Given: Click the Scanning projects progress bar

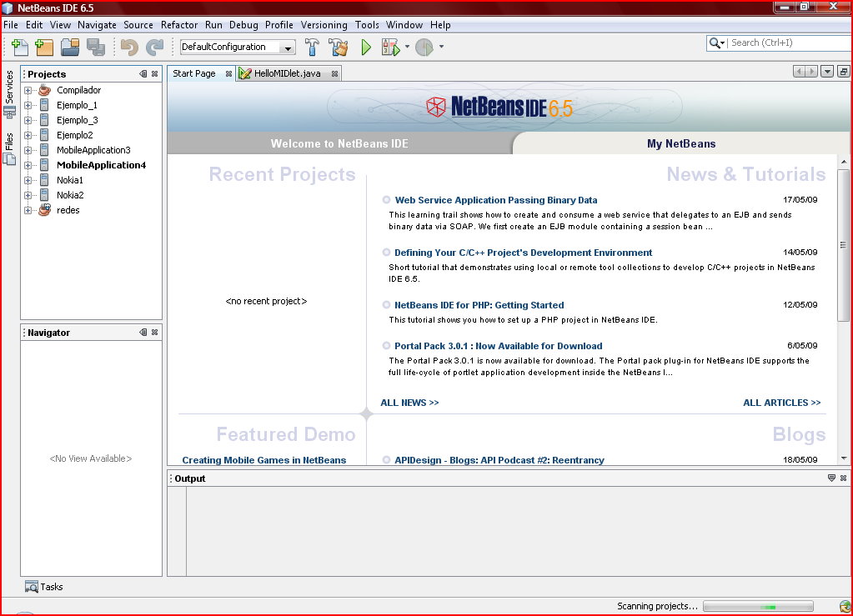Looking at the screenshot, I should pyautogui.click(x=757, y=605).
